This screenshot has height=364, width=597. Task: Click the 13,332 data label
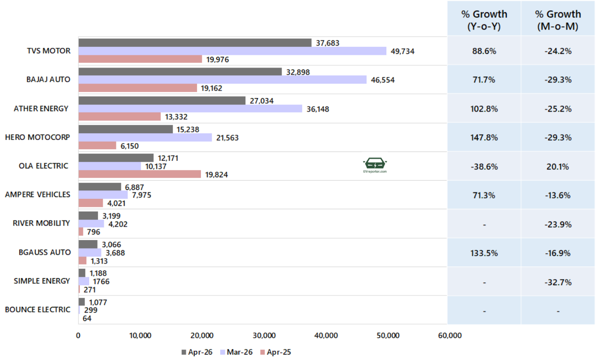coord(176,117)
